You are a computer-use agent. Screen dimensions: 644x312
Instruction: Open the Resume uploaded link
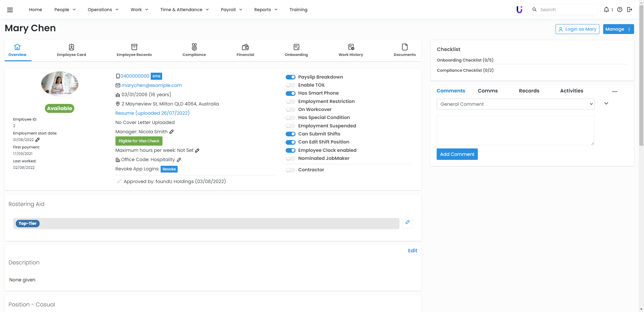[152, 113]
